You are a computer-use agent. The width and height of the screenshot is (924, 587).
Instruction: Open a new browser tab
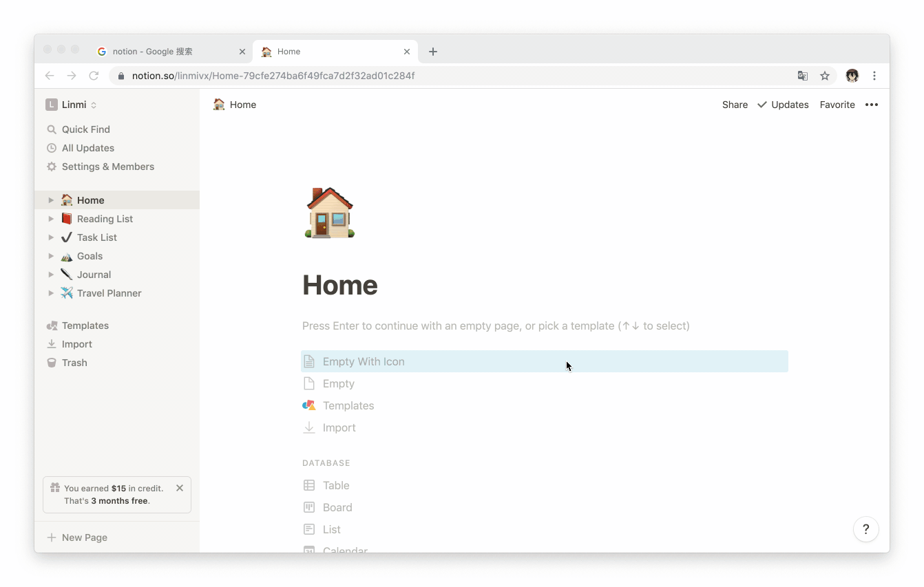tap(433, 52)
